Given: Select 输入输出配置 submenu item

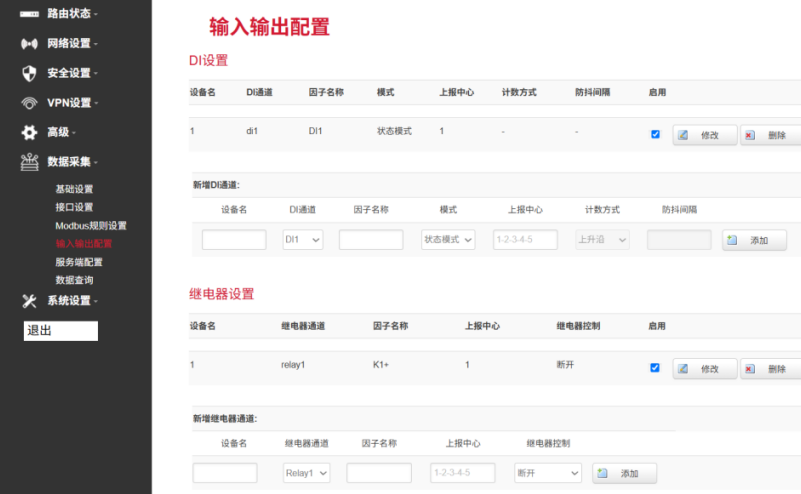Looking at the screenshot, I should (x=84, y=244).
